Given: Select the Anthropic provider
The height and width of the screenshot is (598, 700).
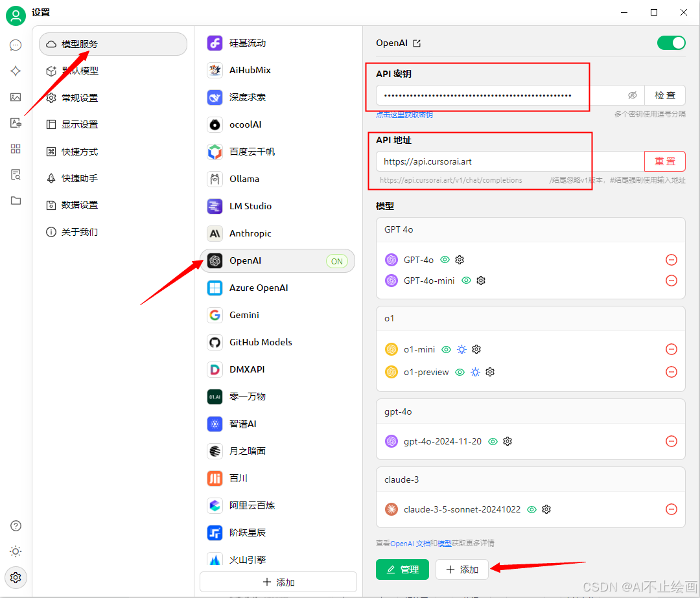Looking at the screenshot, I should 277,233.
